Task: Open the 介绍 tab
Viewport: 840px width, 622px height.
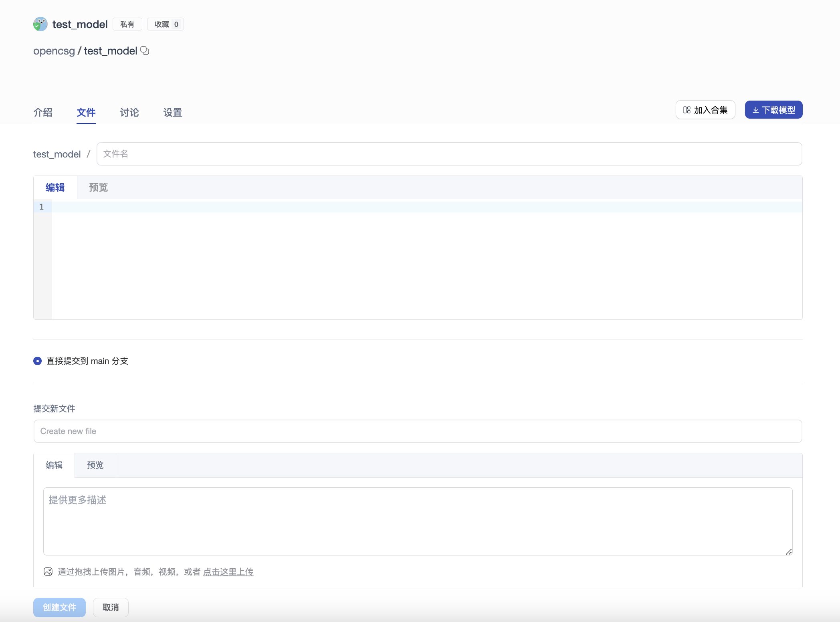Action: pyautogui.click(x=43, y=113)
